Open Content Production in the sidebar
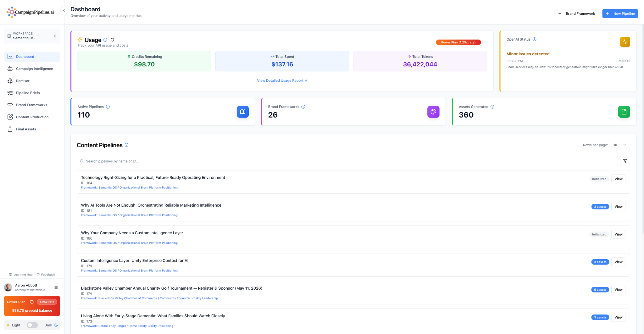 click(x=32, y=117)
